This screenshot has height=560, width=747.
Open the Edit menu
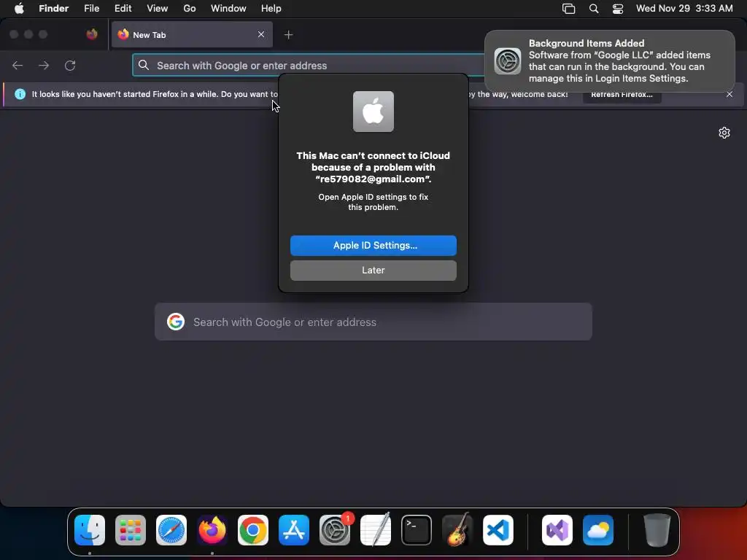tap(123, 8)
